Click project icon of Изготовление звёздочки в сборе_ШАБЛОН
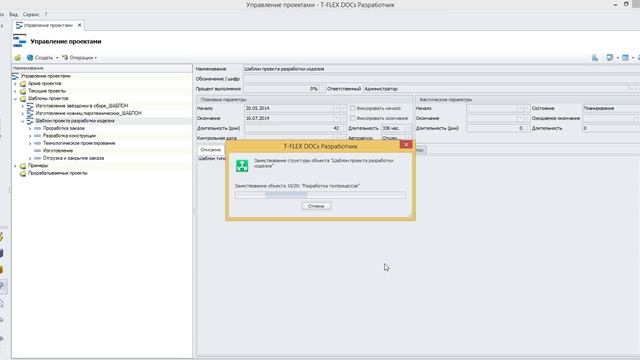The image size is (640, 360). [30, 106]
